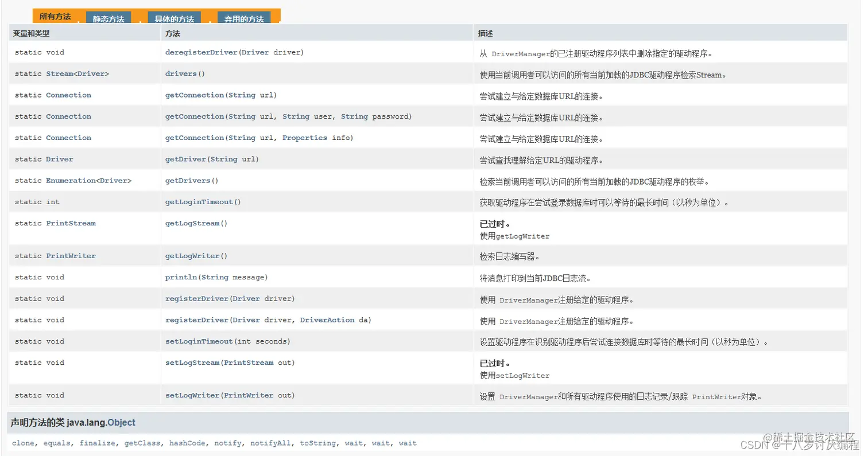Click the 已过时 label in setLogStream row
The width and height of the screenshot is (868, 456).
coord(495,364)
